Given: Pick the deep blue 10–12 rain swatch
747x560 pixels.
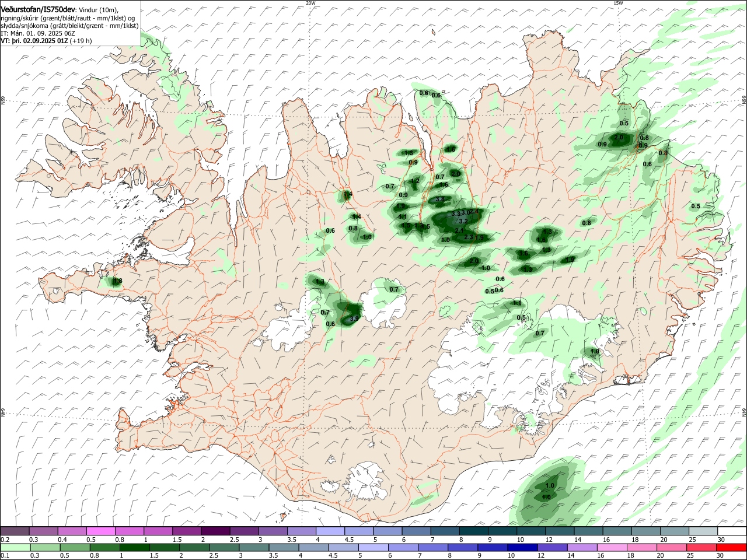Looking at the screenshot, I should click(x=522, y=548).
